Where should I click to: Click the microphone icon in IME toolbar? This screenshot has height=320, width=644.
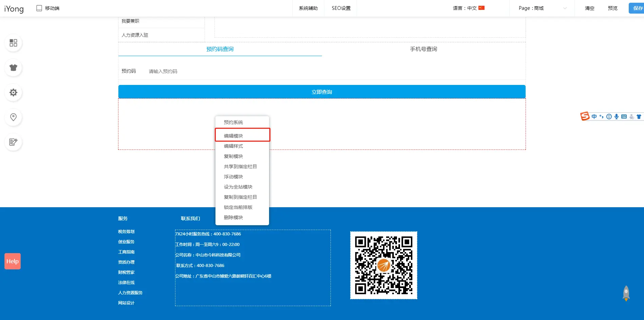[617, 117]
